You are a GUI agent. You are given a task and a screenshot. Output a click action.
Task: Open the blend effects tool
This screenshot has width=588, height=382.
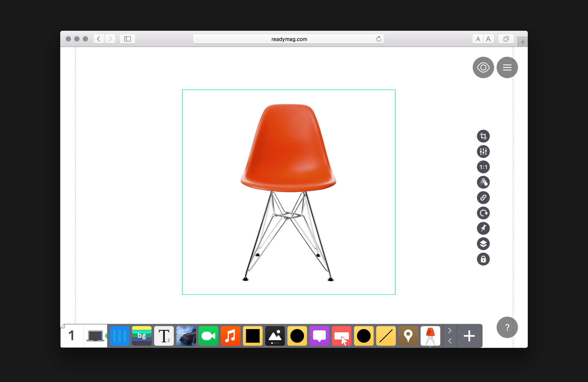click(x=483, y=182)
